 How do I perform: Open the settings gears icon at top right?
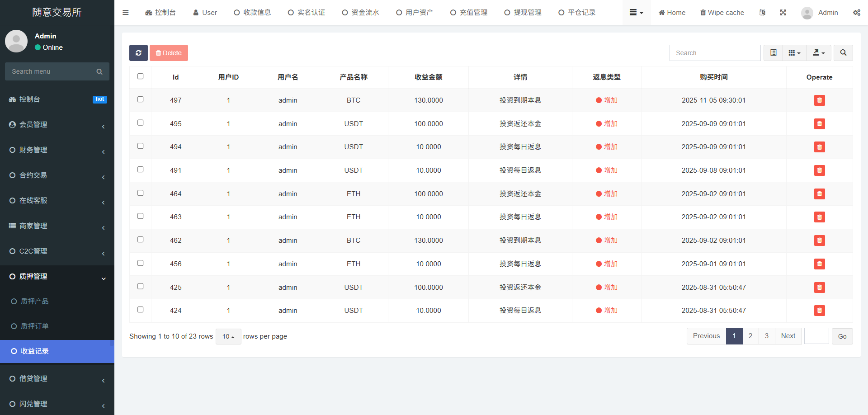(856, 13)
